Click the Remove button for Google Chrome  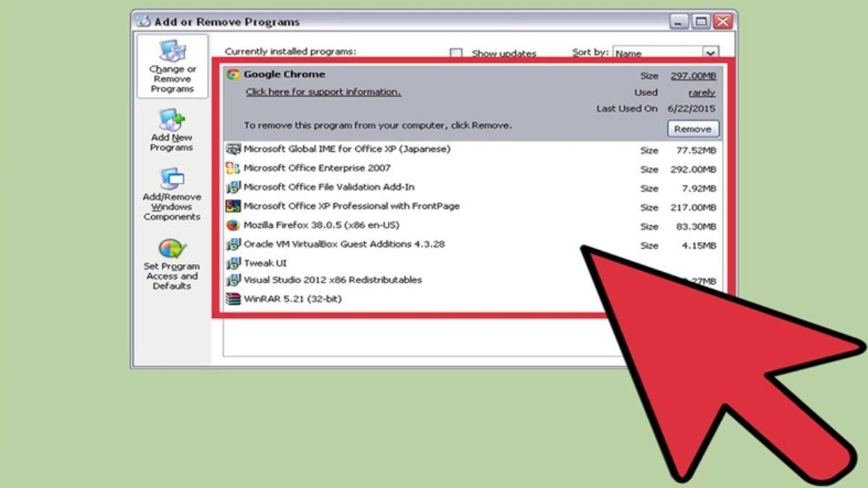pyautogui.click(x=692, y=129)
